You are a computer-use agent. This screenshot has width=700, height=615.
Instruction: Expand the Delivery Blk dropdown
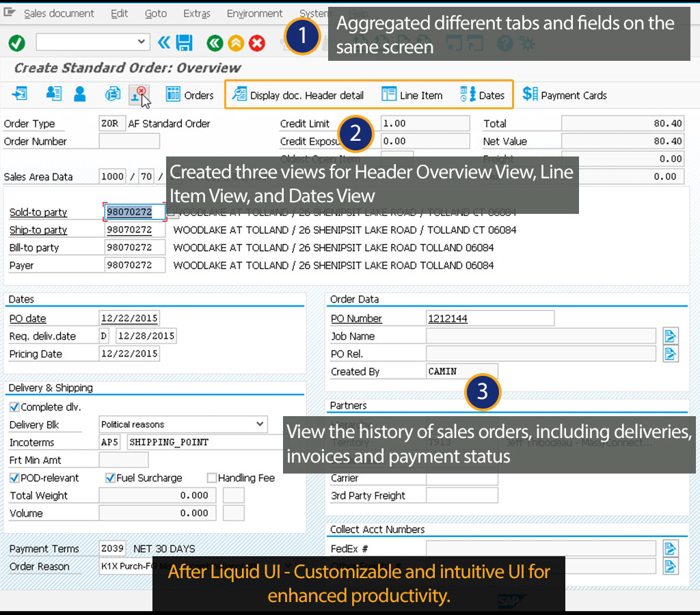pyautogui.click(x=260, y=424)
